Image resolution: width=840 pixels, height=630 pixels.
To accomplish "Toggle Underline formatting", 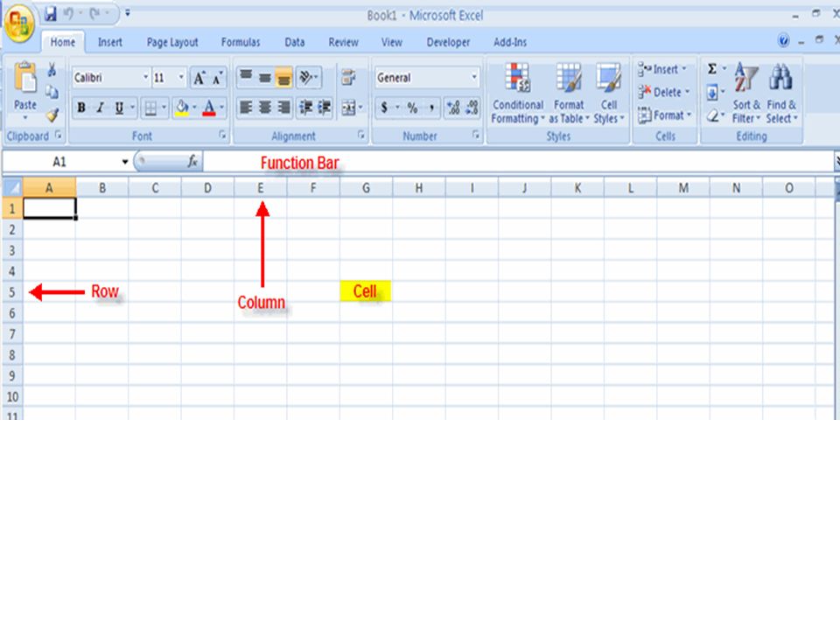I will 119,108.
